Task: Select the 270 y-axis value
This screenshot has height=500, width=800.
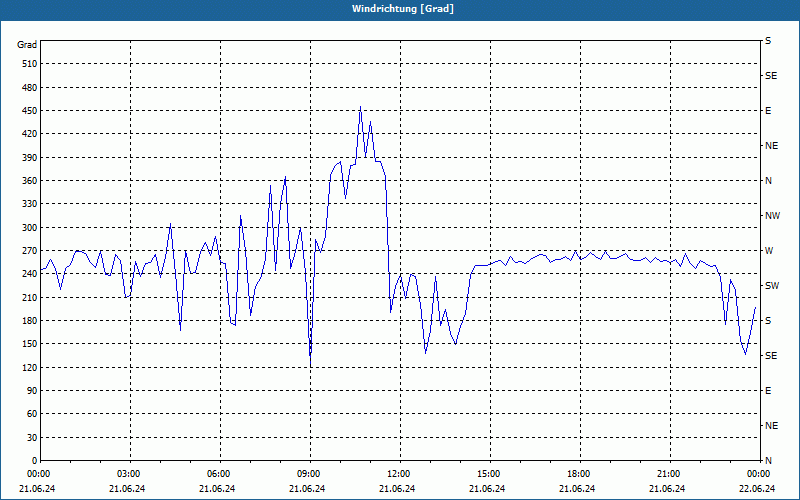Action: [30, 251]
